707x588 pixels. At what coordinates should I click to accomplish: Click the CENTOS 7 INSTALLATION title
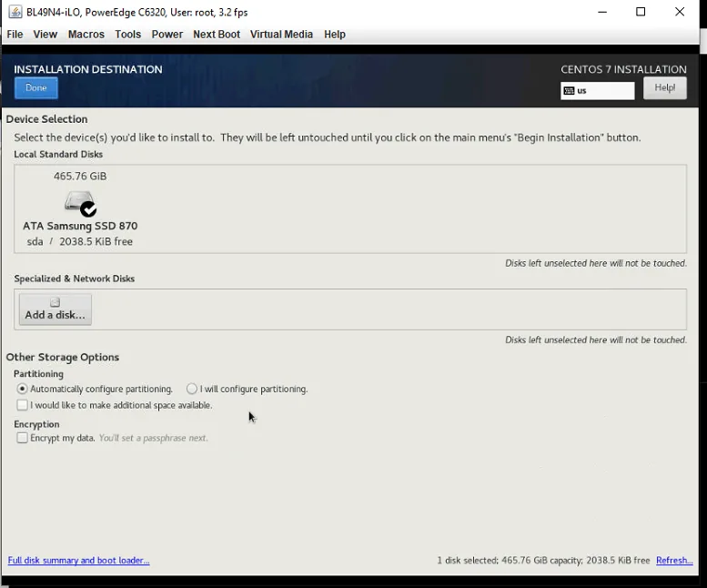click(623, 69)
